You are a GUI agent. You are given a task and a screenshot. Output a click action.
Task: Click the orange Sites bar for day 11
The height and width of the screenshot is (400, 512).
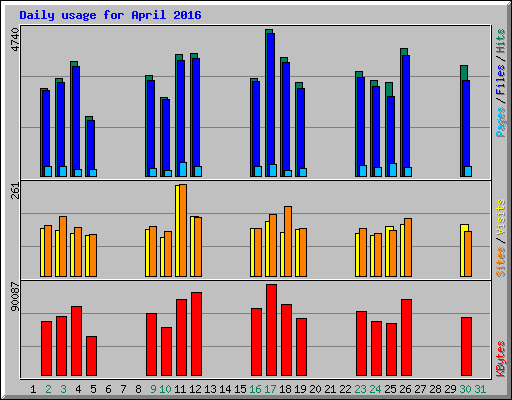point(183,230)
